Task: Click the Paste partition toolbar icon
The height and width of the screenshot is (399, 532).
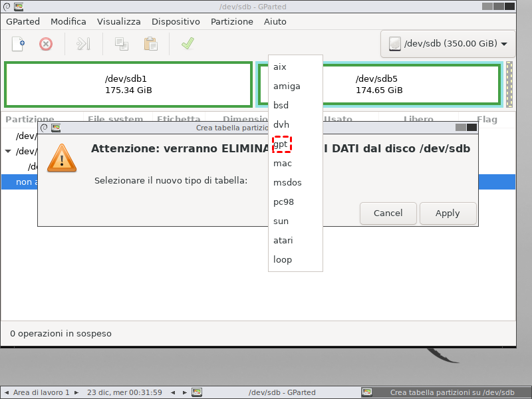Action: point(151,44)
